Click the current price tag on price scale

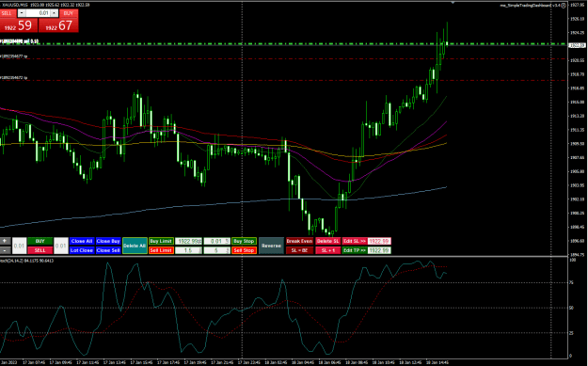(x=578, y=45)
